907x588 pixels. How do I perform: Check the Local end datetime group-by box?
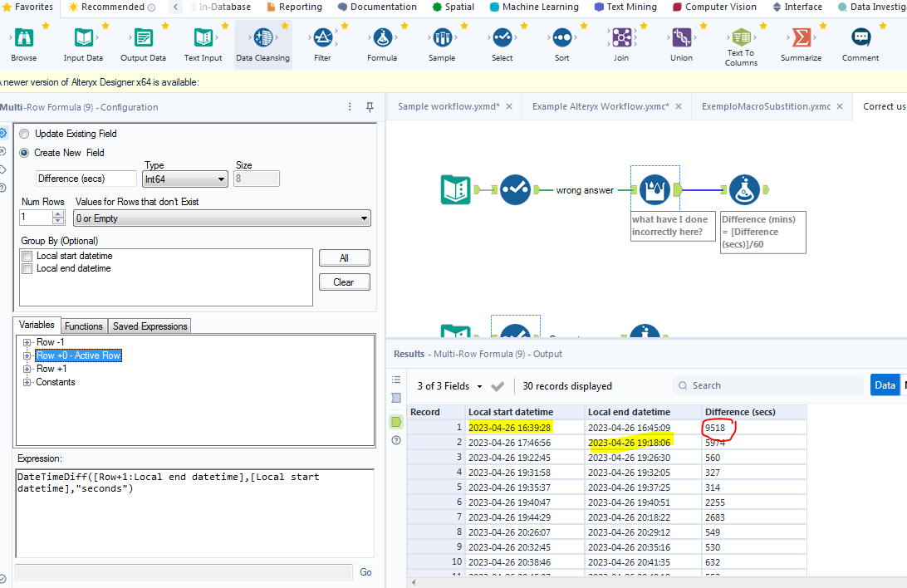click(x=27, y=269)
